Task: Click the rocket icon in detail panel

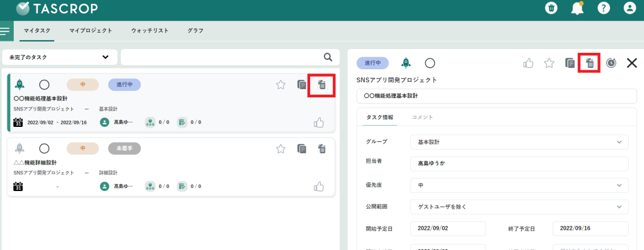Action: point(406,63)
